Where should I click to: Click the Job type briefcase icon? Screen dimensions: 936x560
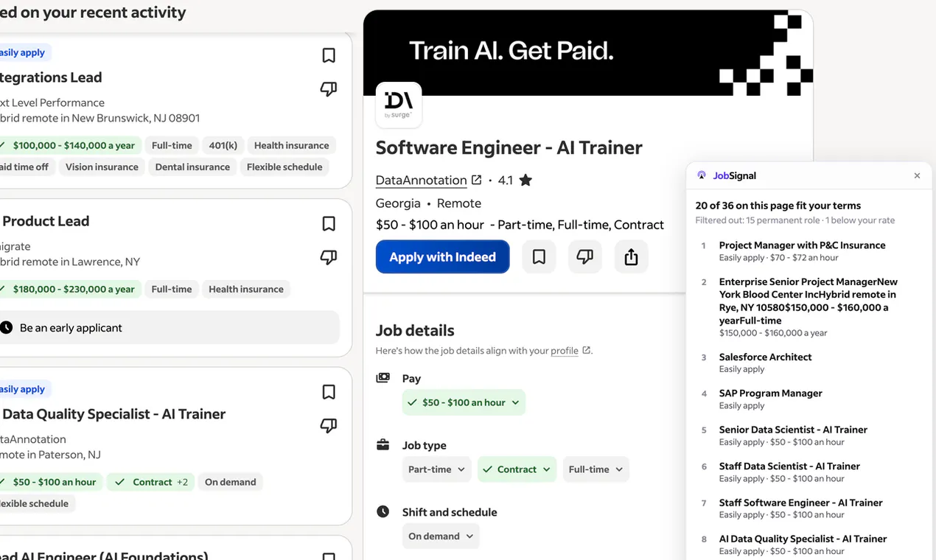383,445
